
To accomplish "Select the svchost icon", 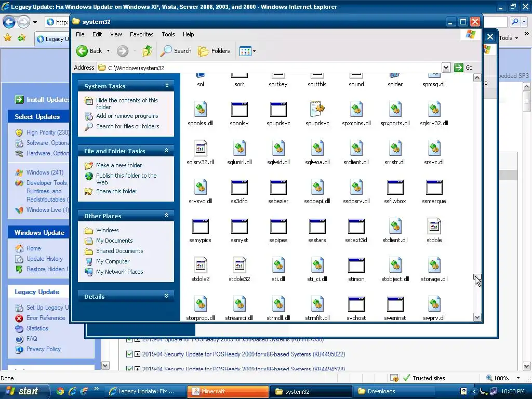I will [x=356, y=304].
